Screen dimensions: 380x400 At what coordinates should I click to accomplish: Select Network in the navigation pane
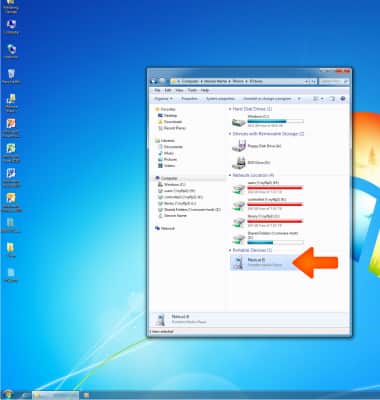point(165,228)
